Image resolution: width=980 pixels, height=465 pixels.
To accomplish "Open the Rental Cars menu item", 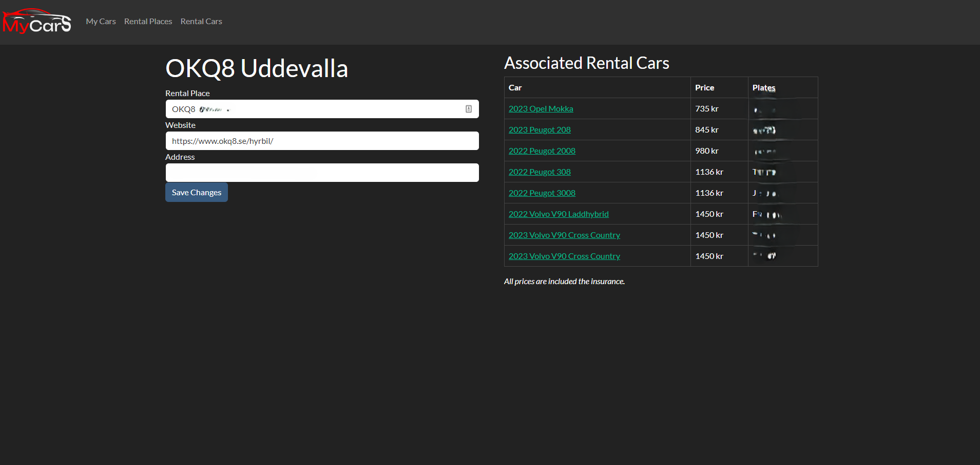I will [201, 22].
